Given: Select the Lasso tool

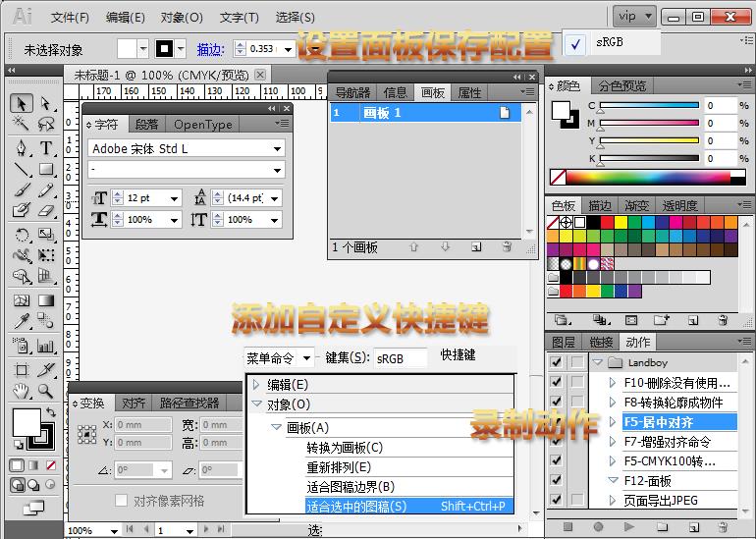Looking at the screenshot, I should click(x=46, y=124).
